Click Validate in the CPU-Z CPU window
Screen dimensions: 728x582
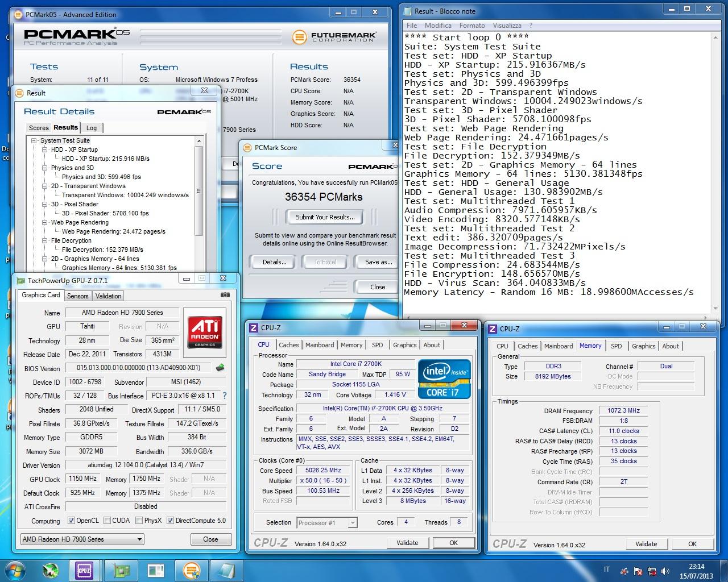pos(407,543)
